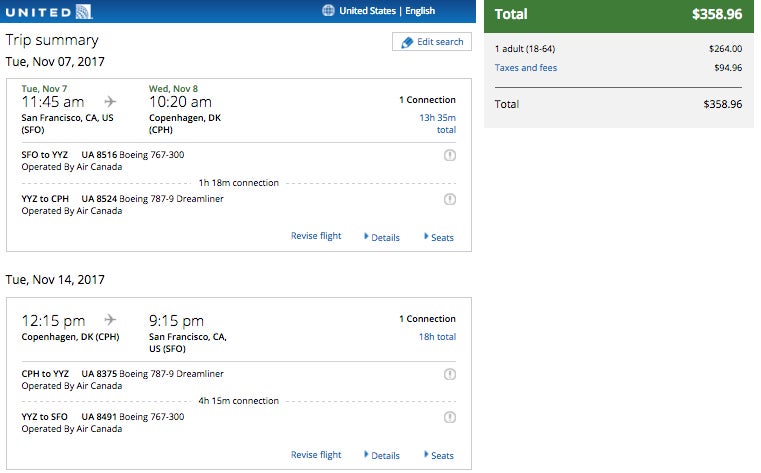The height and width of the screenshot is (473, 761).
Task: Click the 13h 35m total duration link
Action: [x=437, y=123]
